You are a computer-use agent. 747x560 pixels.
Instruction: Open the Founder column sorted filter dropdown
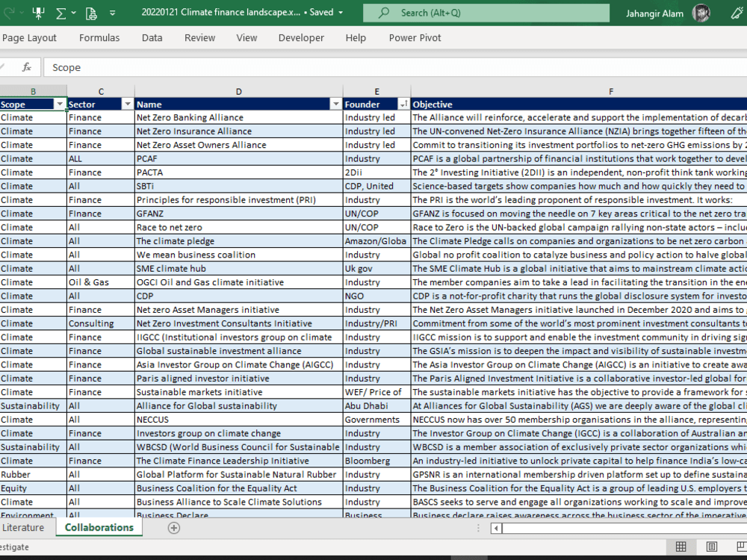point(403,105)
